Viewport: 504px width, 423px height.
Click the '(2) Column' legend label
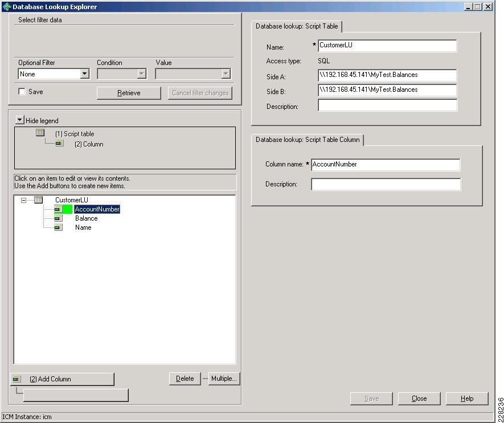point(89,144)
